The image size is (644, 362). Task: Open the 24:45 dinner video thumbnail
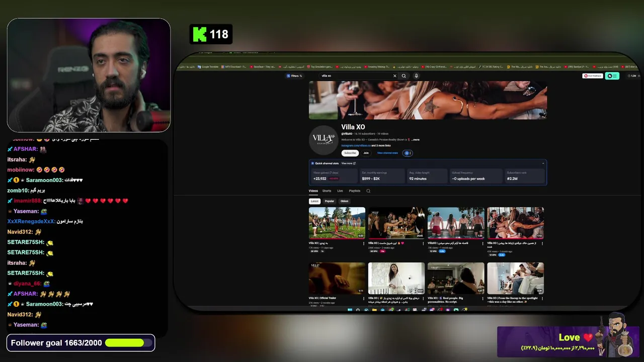point(396,223)
